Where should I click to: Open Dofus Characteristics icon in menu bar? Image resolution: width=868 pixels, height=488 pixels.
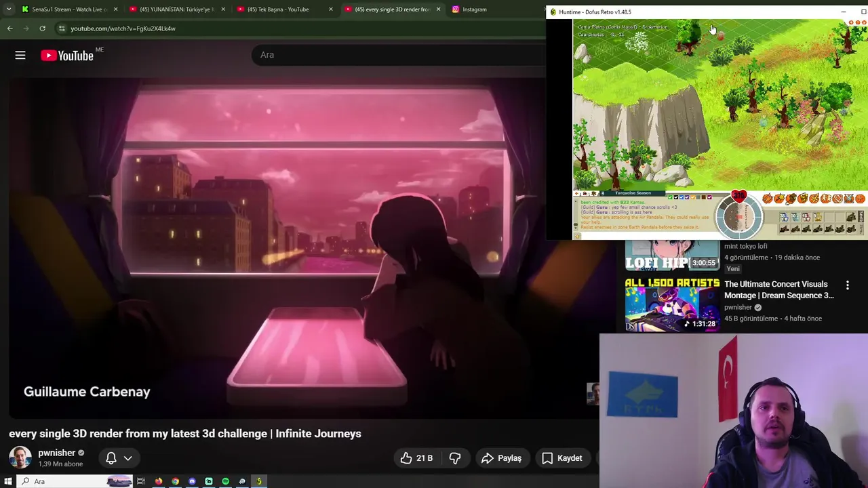pyautogui.click(x=767, y=199)
